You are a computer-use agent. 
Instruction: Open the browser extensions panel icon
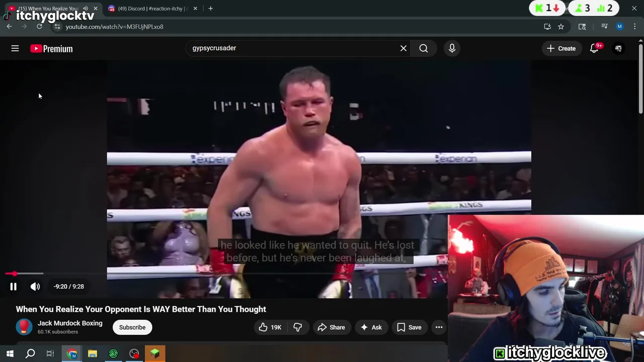pyautogui.click(x=582, y=27)
